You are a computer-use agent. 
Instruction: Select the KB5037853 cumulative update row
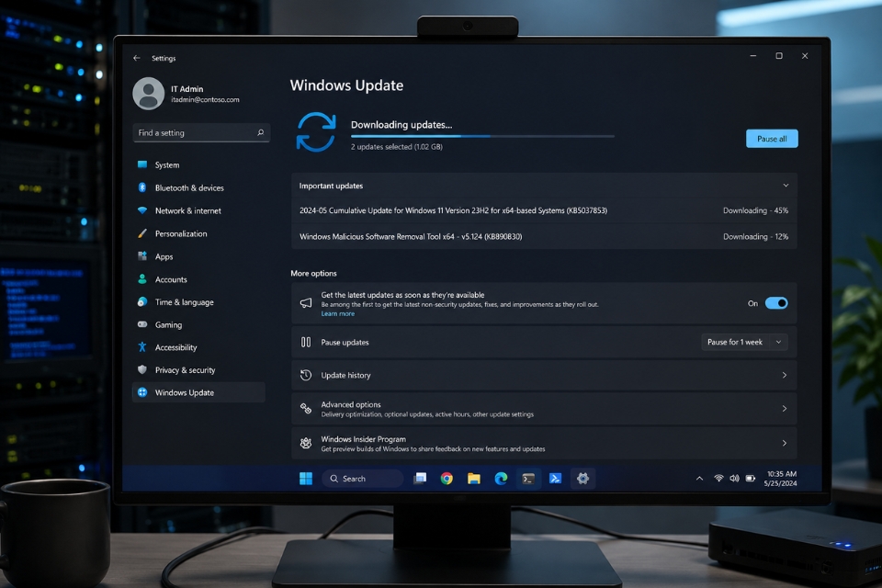(x=544, y=210)
